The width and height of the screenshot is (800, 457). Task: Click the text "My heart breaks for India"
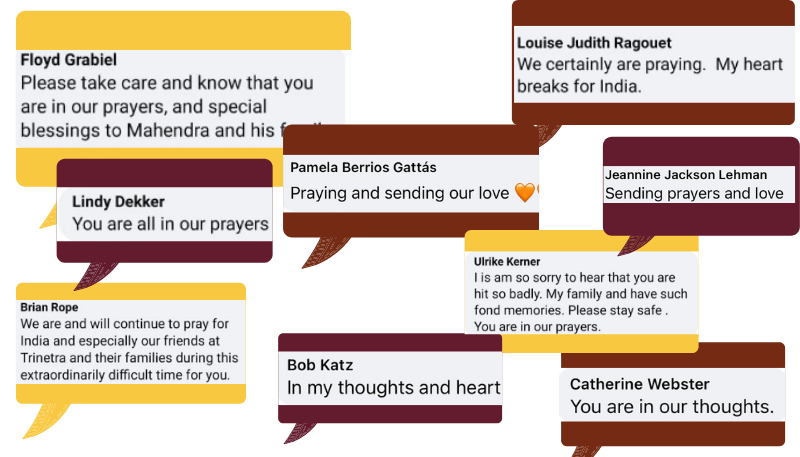click(649, 75)
